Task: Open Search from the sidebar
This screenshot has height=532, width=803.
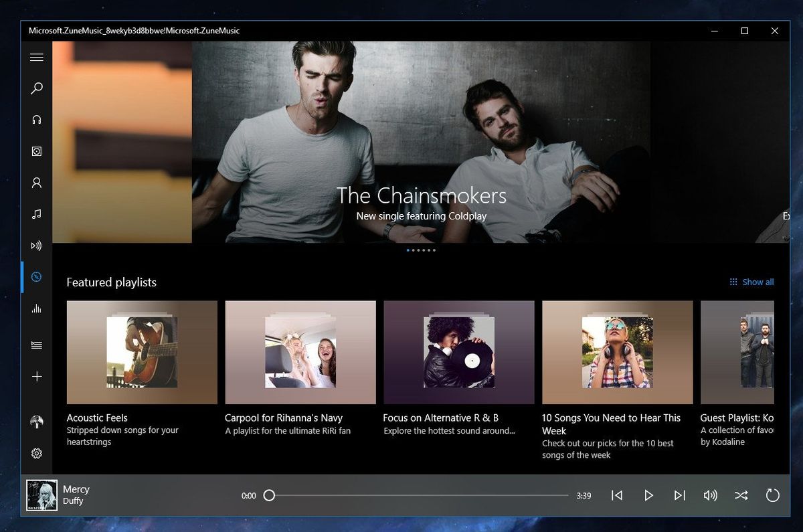Action: point(36,88)
